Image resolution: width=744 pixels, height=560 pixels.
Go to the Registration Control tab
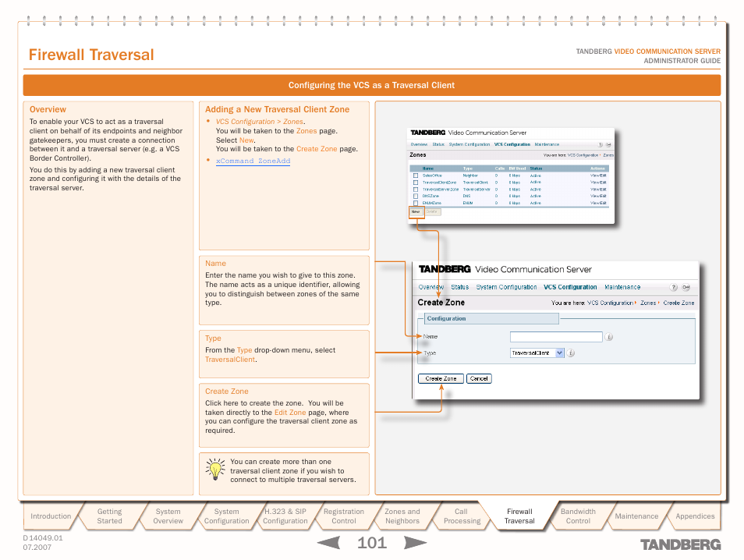point(343,516)
